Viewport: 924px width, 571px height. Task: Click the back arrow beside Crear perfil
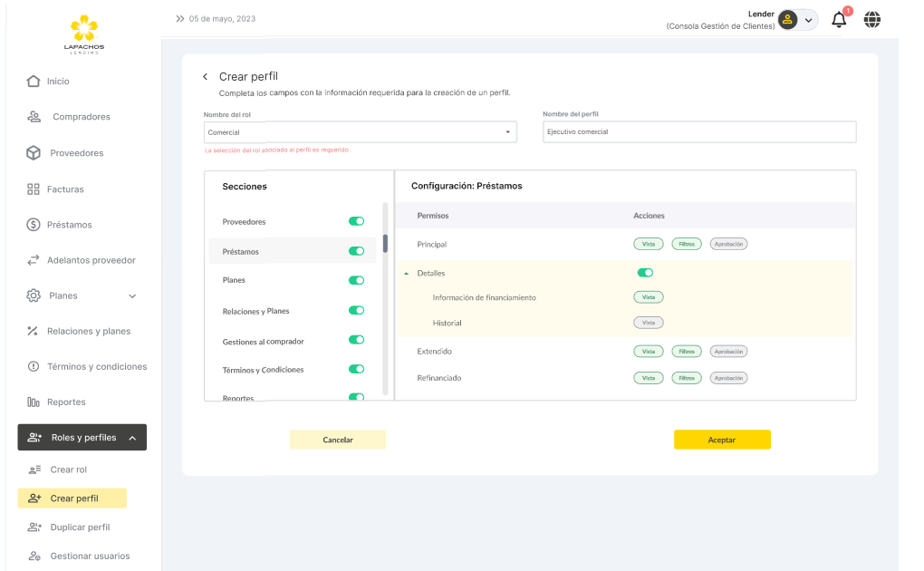click(206, 77)
